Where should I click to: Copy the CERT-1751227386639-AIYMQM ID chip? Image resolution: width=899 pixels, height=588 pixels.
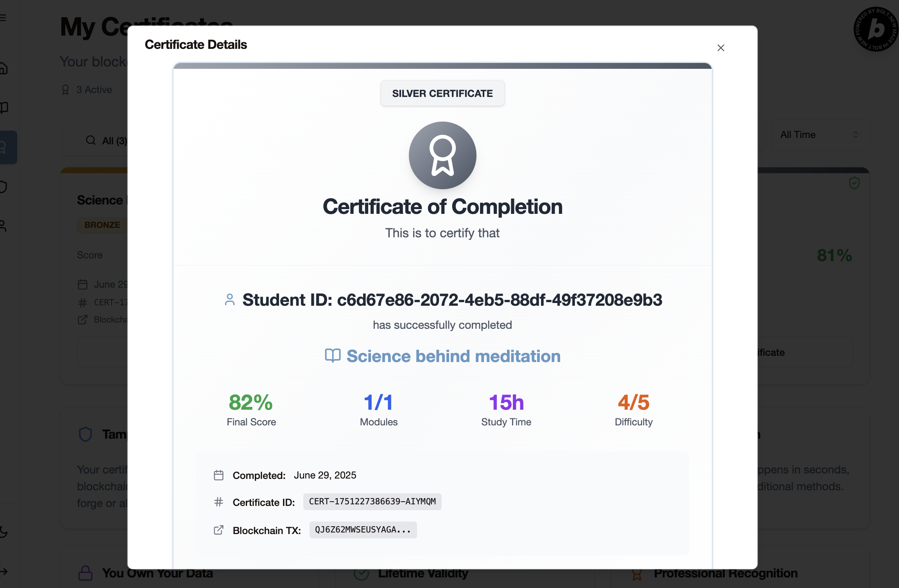point(372,502)
